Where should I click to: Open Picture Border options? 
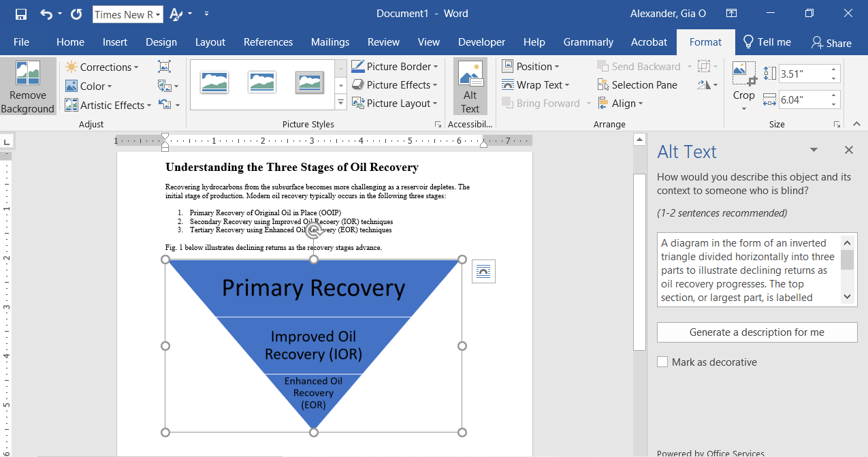click(x=395, y=67)
